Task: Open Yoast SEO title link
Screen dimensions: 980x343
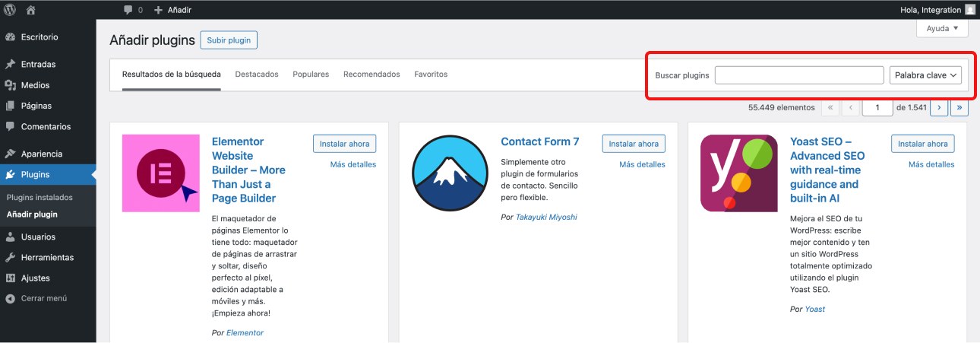Action: pos(827,170)
